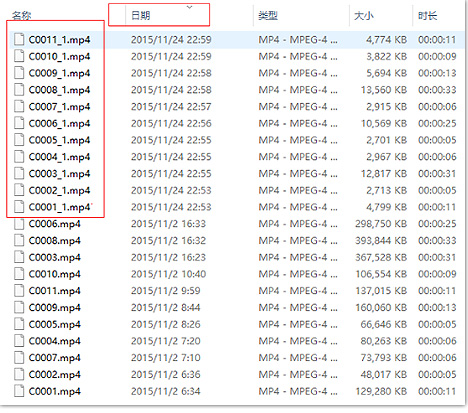This screenshot has width=468, height=413.
Task: Select the C0002_1.mp4 file entry
Action: [x=59, y=190]
